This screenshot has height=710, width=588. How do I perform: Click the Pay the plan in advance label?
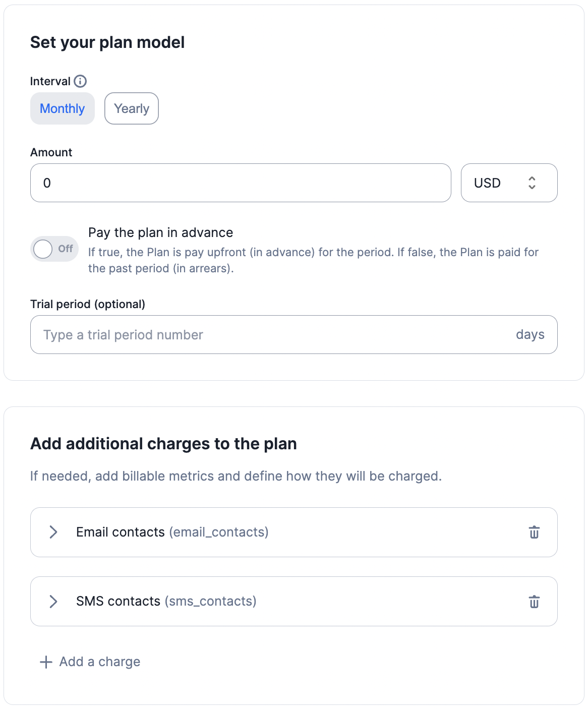click(x=161, y=232)
